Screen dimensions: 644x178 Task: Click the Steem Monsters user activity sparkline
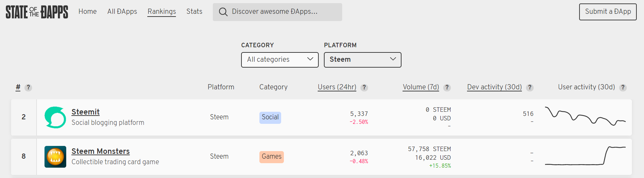(x=585, y=156)
